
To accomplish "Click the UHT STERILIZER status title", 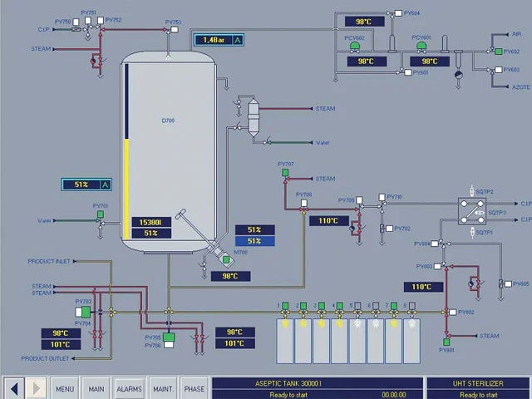I will tap(478, 383).
